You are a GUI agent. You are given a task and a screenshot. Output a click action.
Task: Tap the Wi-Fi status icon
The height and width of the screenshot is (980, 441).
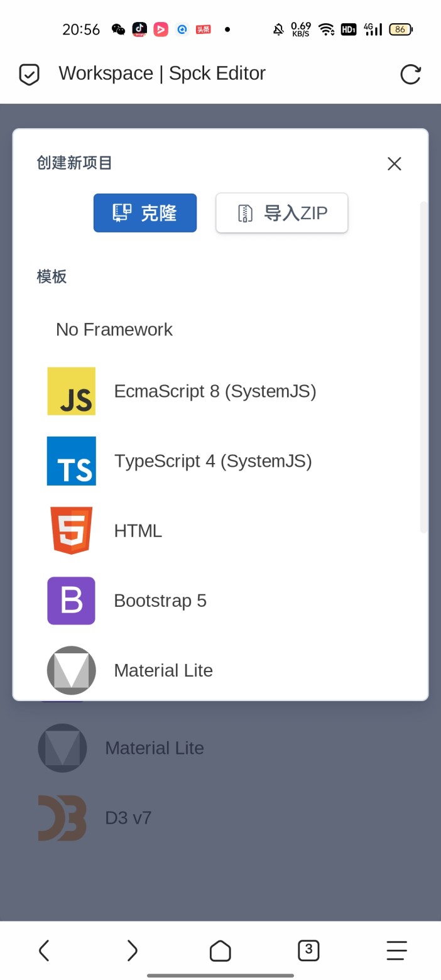(326, 29)
